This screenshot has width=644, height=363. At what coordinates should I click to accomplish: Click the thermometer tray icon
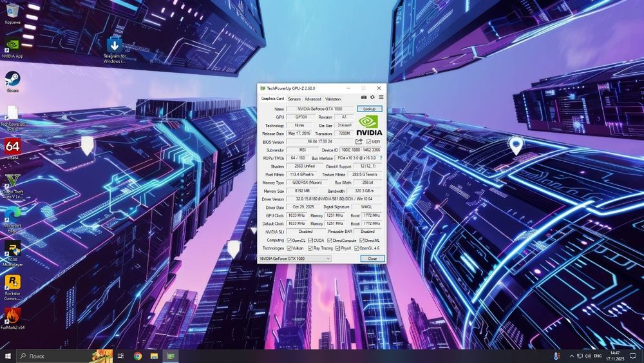tap(556, 356)
